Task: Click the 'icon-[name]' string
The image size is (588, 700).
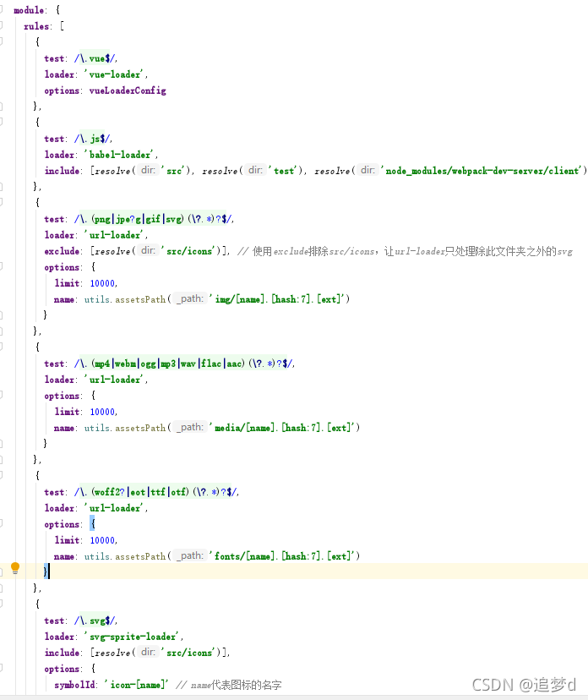Action: (136, 686)
